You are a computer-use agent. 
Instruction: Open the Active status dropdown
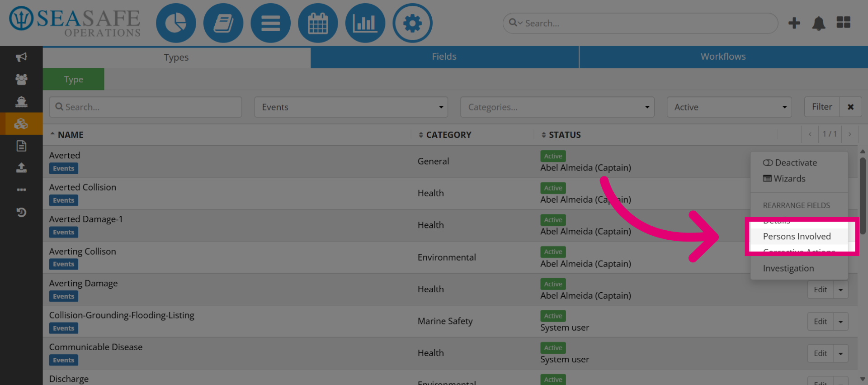[729, 107]
